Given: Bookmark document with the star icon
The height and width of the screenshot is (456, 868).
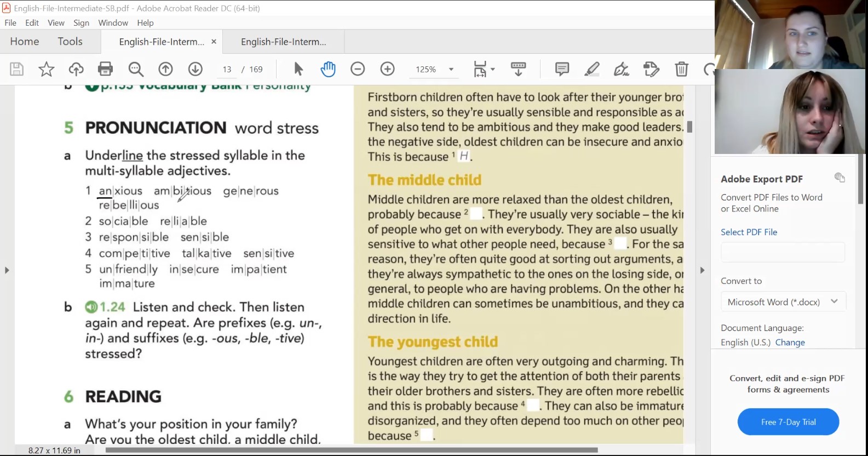Looking at the screenshot, I should pyautogui.click(x=47, y=69).
